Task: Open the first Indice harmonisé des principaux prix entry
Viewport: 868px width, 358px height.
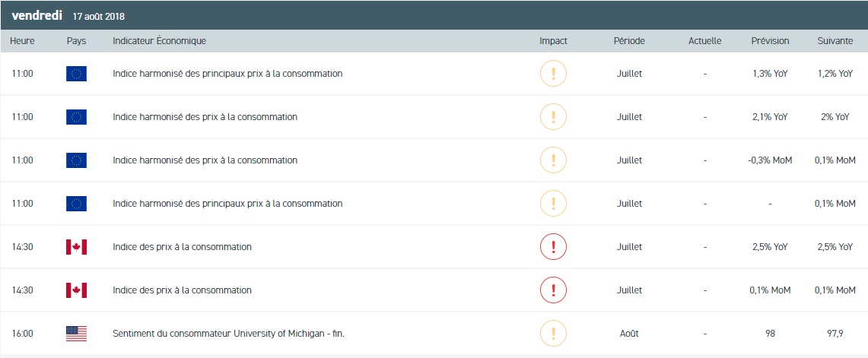Action: pos(227,74)
